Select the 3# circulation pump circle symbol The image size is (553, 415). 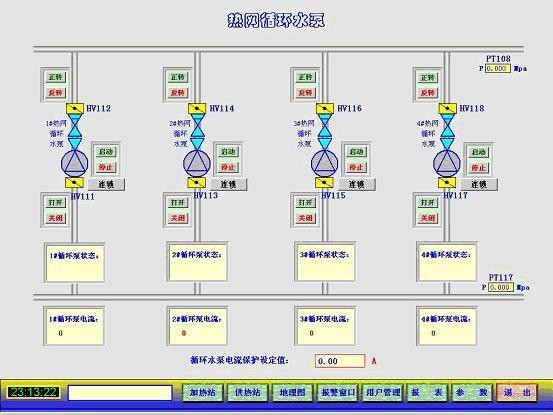(x=324, y=163)
